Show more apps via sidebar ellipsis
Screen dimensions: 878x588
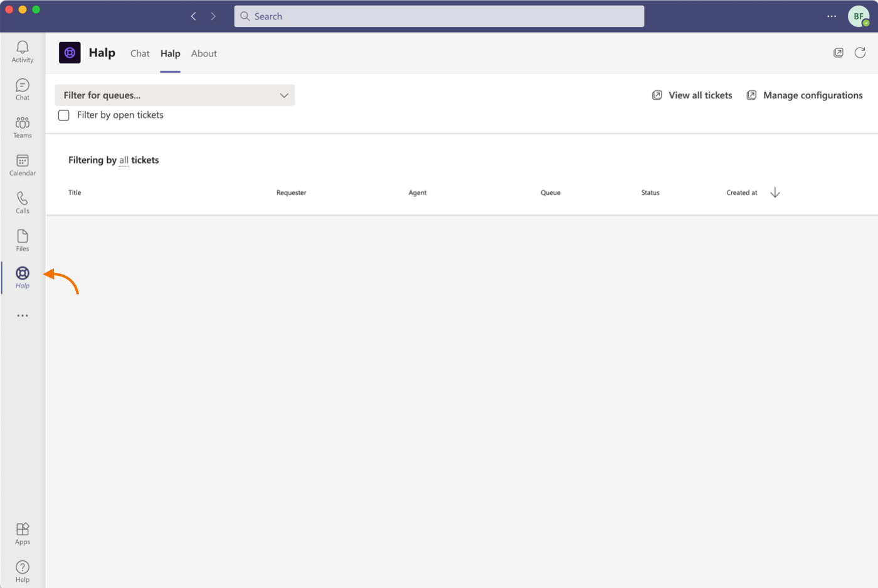point(23,315)
